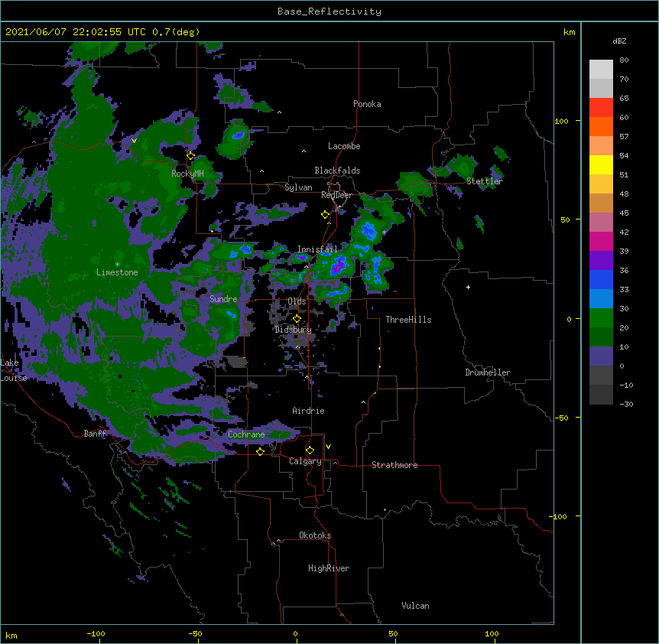
Task: Click the Banff label
Action: (95, 434)
